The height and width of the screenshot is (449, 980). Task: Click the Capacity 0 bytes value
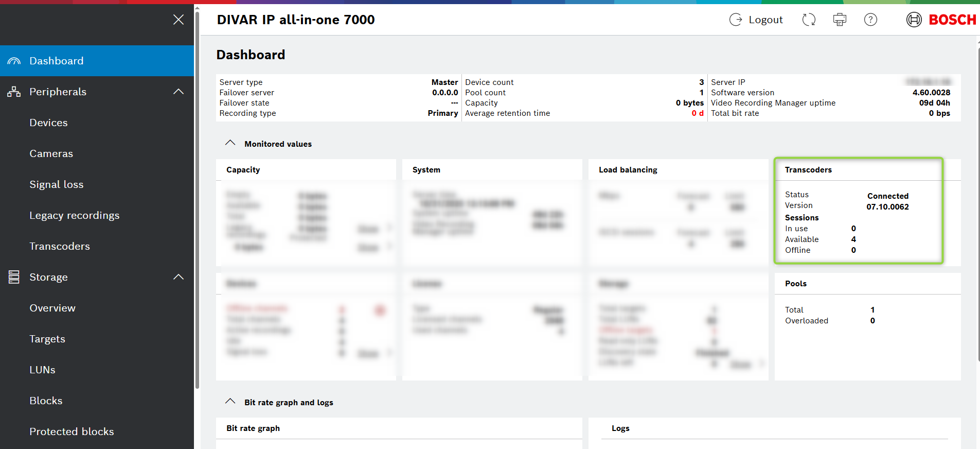[x=690, y=103]
